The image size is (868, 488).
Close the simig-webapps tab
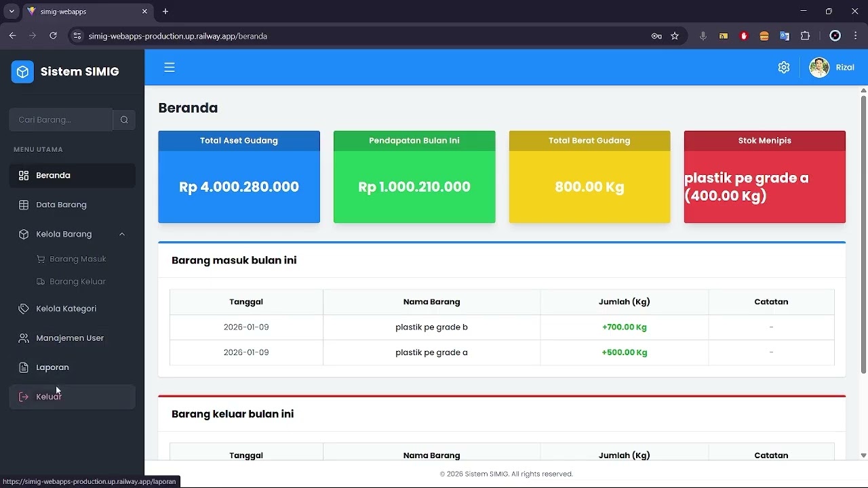[144, 12]
